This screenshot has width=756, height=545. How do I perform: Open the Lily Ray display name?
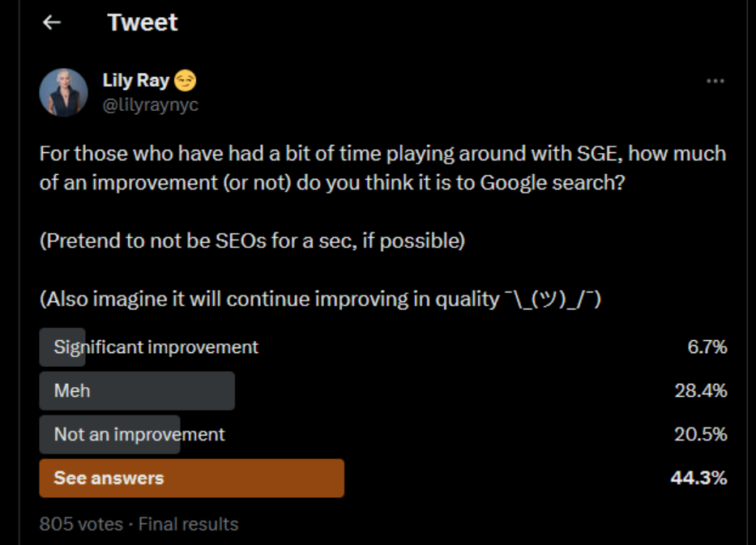pyautogui.click(x=135, y=80)
